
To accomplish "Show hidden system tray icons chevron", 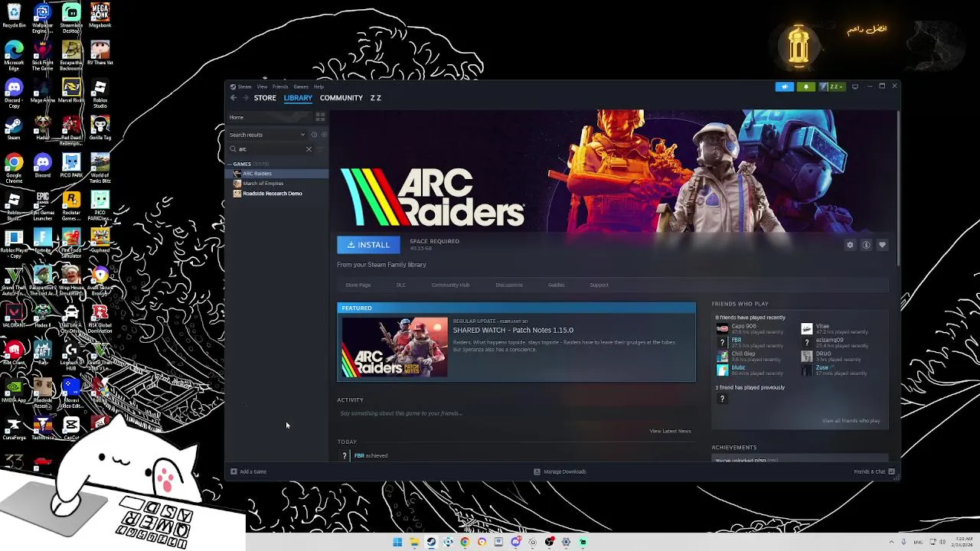I will tap(891, 542).
